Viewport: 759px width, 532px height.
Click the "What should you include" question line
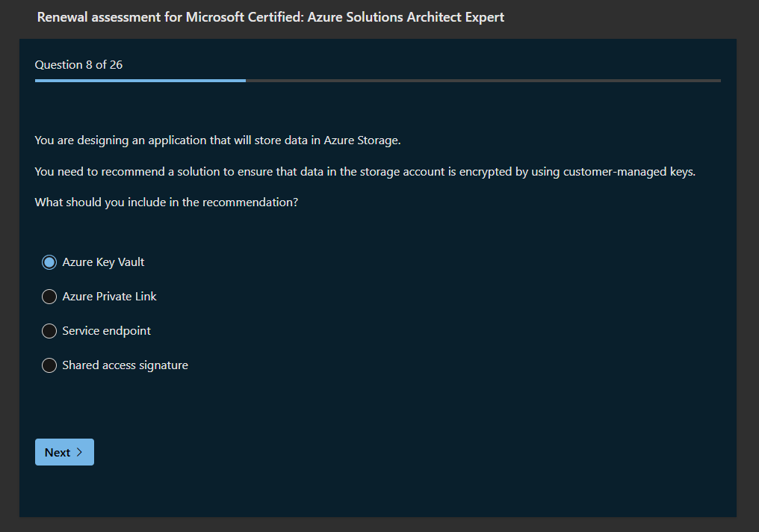pos(167,202)
